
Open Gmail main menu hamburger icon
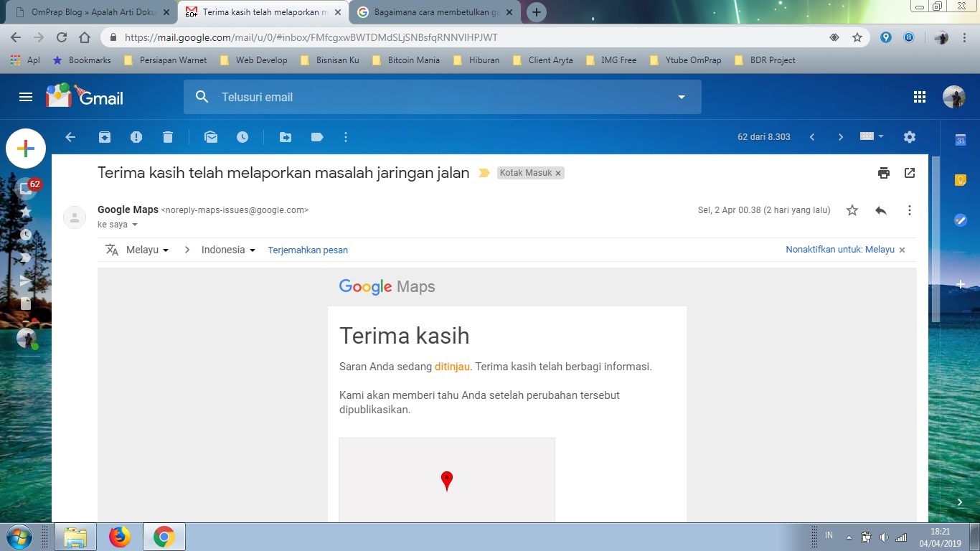coord(26,97)
